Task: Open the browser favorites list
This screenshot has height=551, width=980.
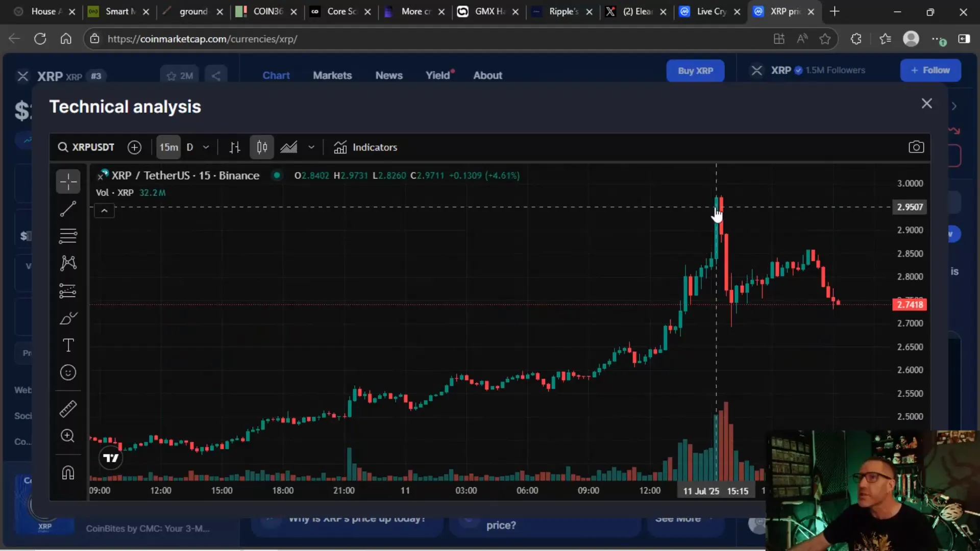Action: click(x=885, y=39)
